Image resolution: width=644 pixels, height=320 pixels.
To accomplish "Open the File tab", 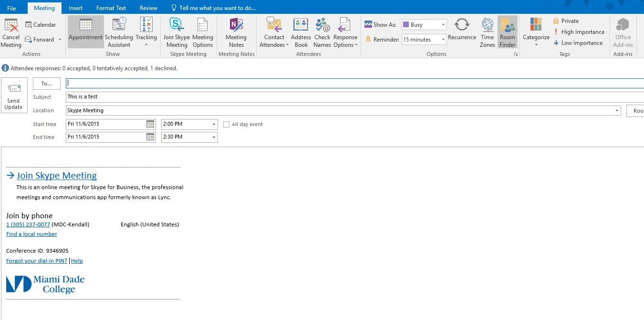I will click(11, 8).
